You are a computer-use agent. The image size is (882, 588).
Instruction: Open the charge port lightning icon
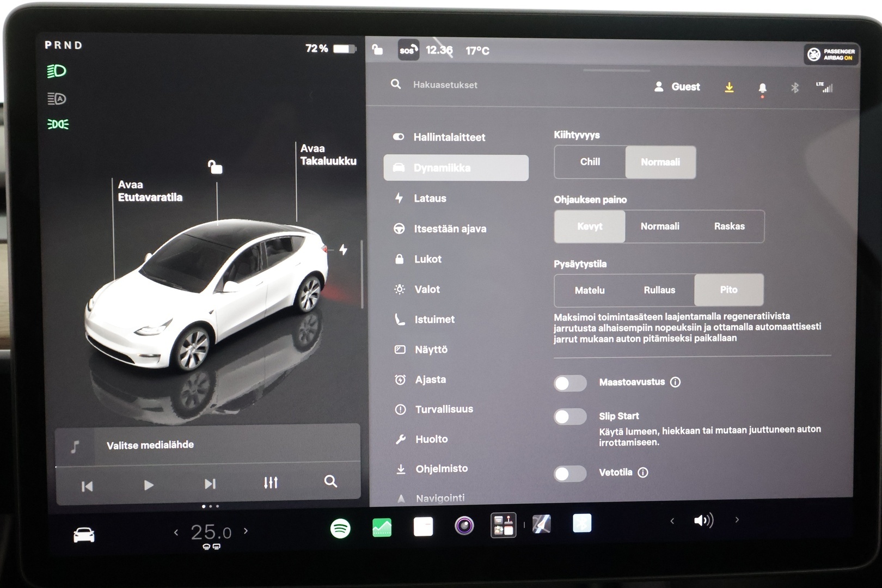(x=343, y=249)
